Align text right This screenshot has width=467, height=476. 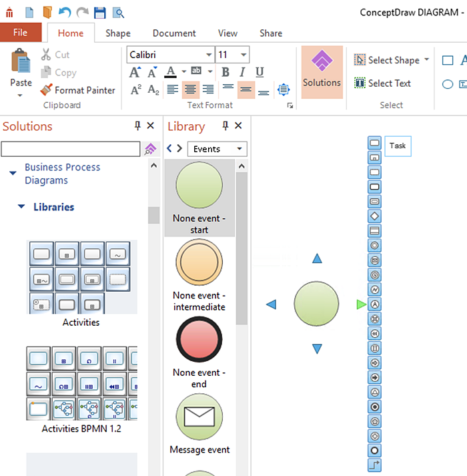pos(208,89)
